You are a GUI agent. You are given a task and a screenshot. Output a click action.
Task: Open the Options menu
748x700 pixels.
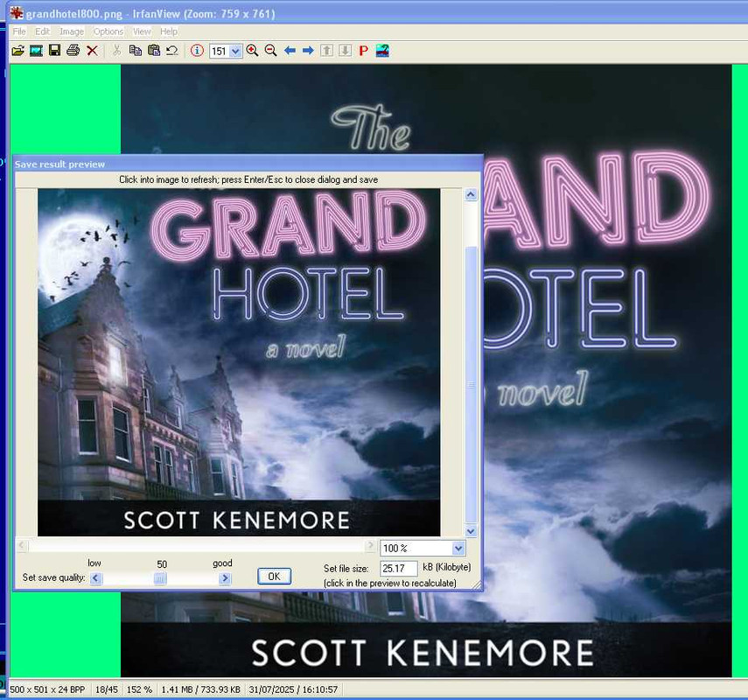pyautogui.click(x=108, y=31)
